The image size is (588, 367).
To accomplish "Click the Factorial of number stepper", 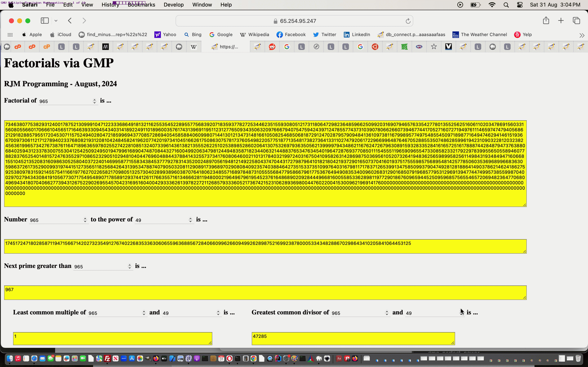I will coord(95,101).
